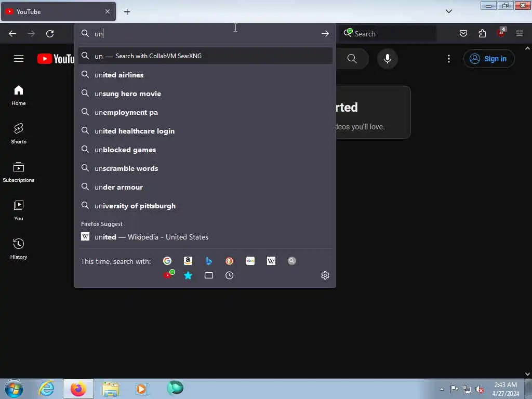Select the gray magnifier search engine icon
The width and height of the screenshot is (532, 399).
tap(292, 261)
